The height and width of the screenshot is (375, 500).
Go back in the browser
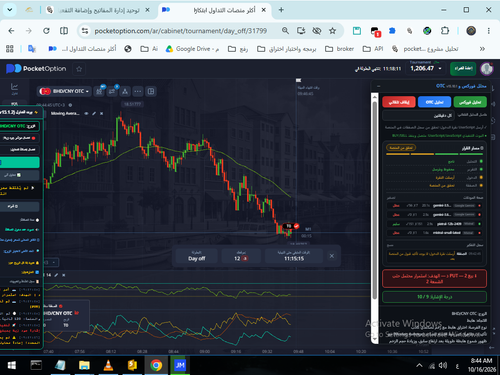point(11,31)
